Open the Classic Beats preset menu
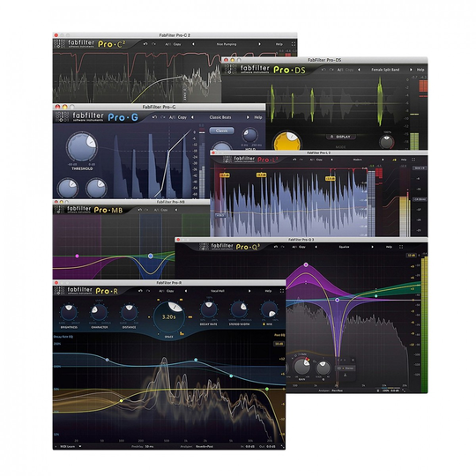This screenshot has height=476, width=476. (220, 117)
